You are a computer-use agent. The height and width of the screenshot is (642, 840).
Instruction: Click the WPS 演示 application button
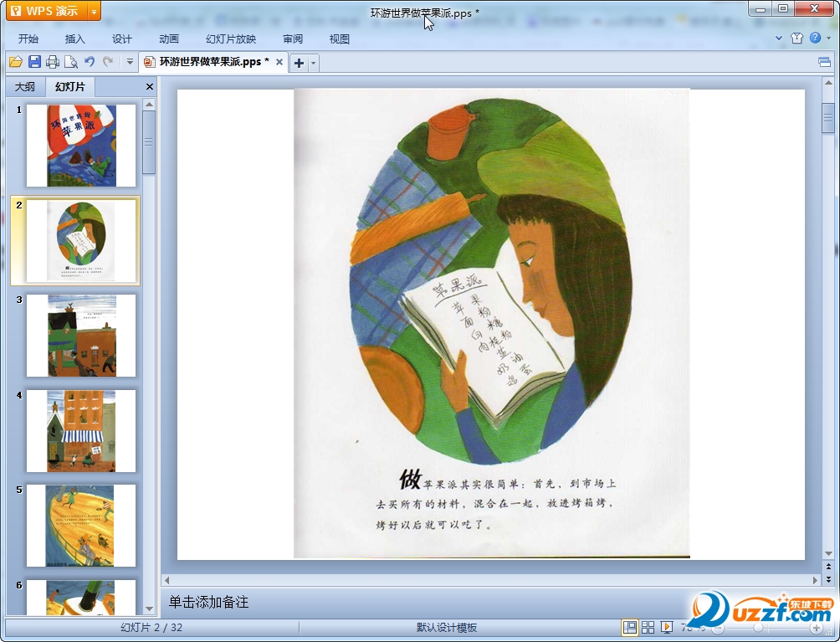pos(47,11)
